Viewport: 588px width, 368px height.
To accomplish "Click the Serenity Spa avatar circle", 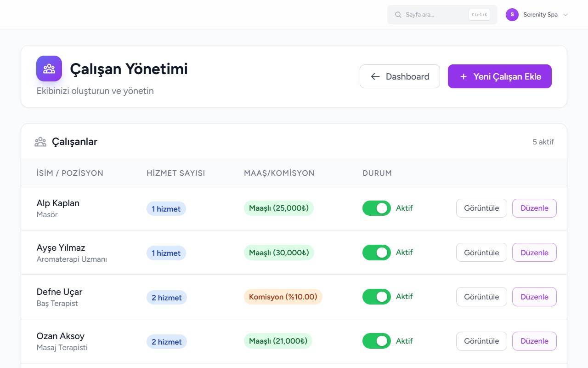I will click(512, 15).
